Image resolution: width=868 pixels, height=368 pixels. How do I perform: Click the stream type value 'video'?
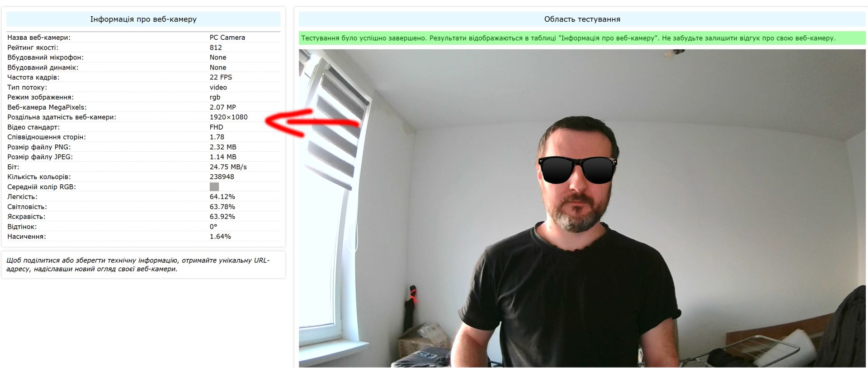(218, 87)
